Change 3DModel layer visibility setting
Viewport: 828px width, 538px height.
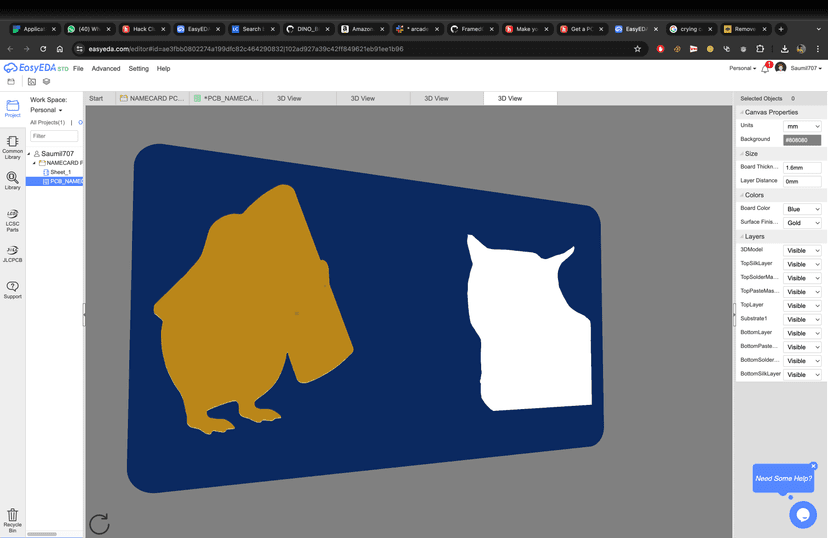pos(802,250)
